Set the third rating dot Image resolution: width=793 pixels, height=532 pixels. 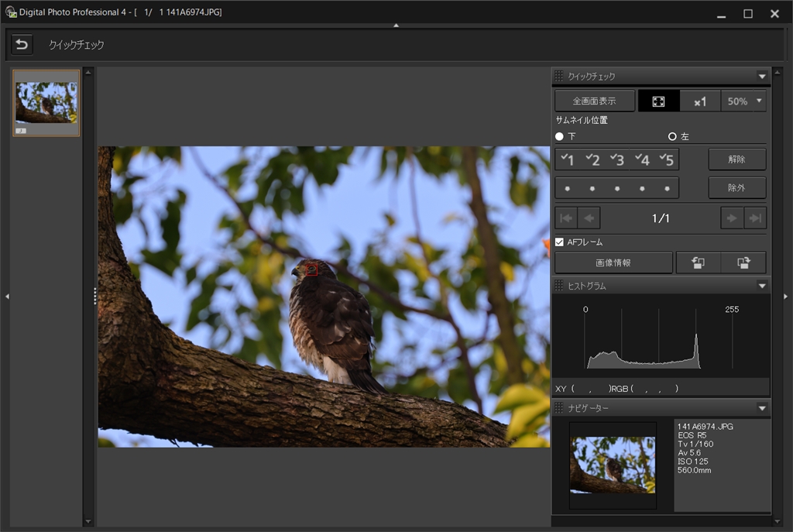(x=617, y=188)
